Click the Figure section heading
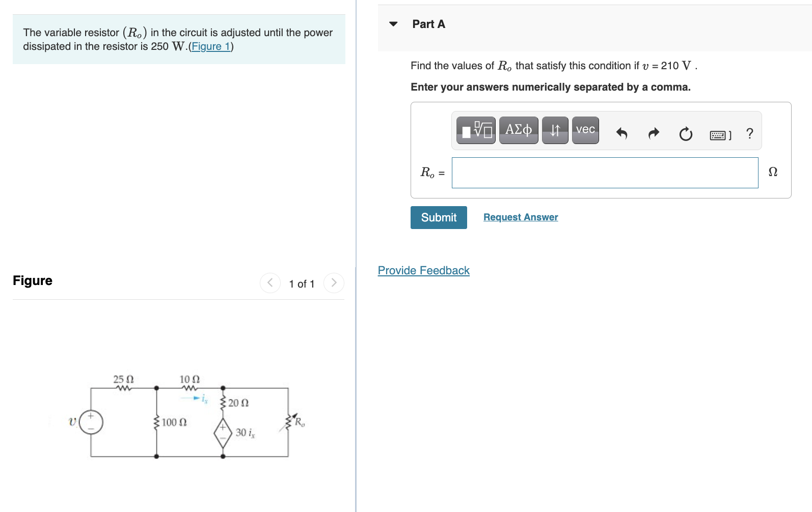812x512 pixels. click(32, 280)
